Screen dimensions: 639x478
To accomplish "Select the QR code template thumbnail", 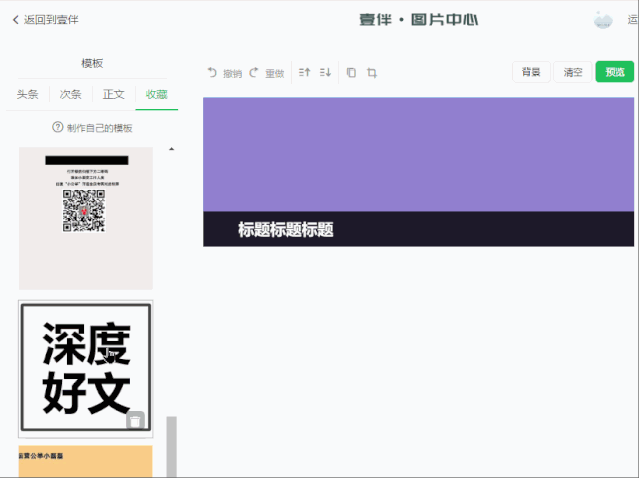I will (85, 217).
